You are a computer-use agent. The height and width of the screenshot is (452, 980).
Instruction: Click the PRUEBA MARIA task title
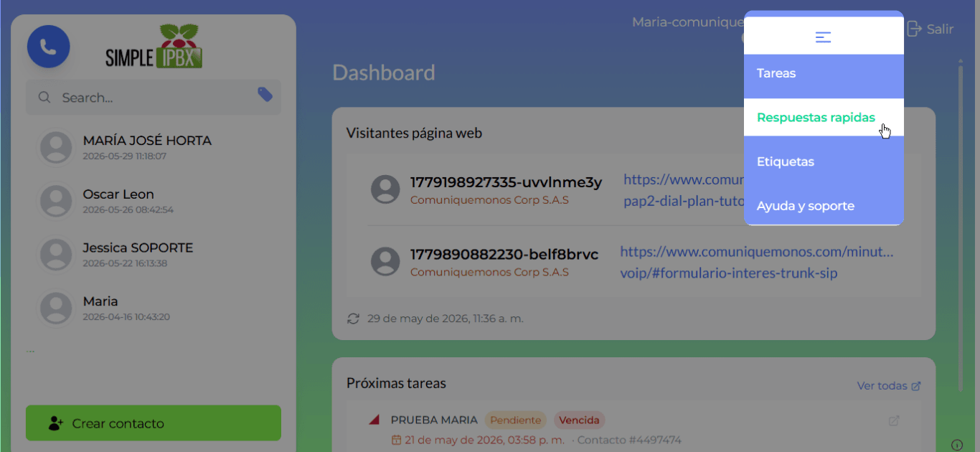click(434, 420)
